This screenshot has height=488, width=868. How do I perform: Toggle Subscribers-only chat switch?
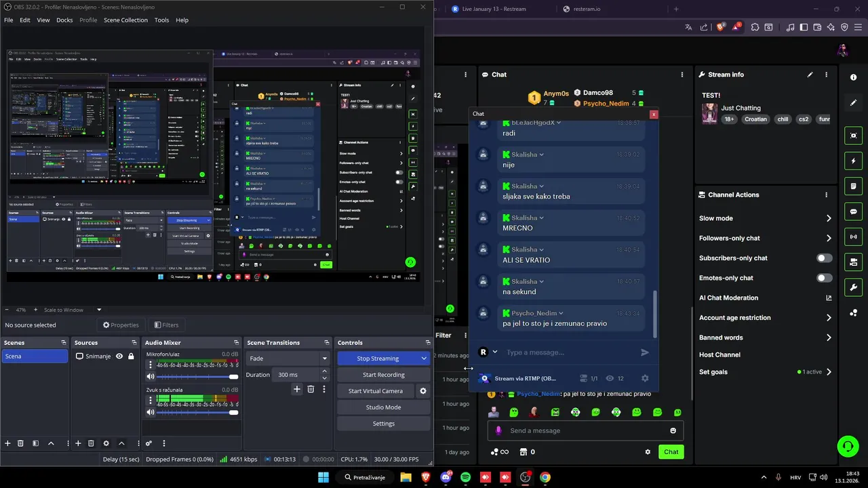824,258
